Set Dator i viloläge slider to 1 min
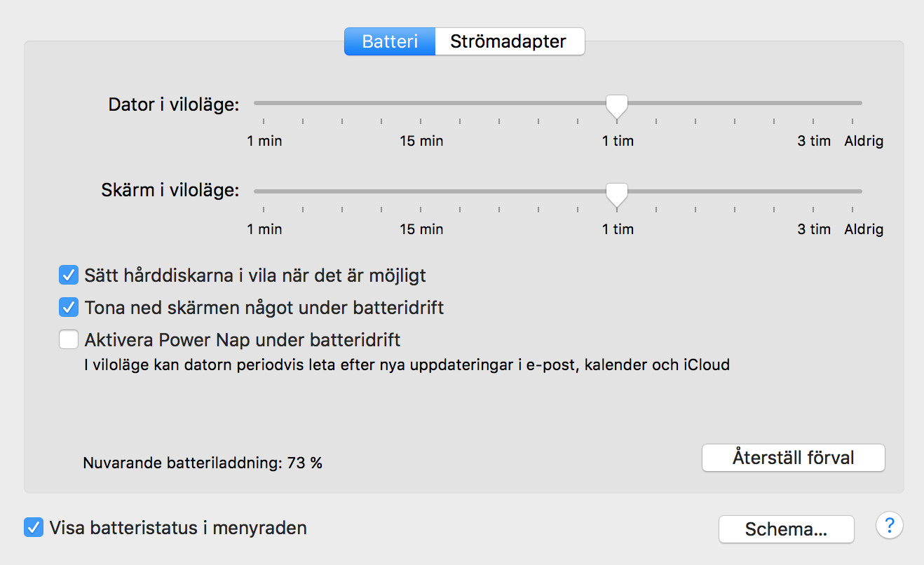Image resolution: width=924 pixels, height=565 pixels. [264, 103]
